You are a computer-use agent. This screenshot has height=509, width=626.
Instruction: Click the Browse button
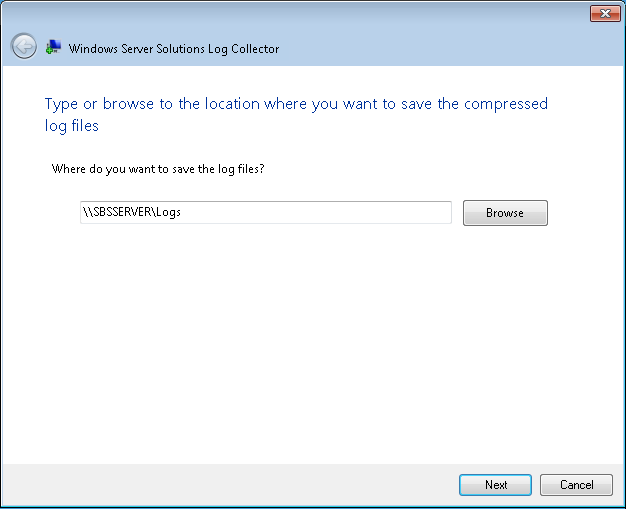pyautogui.click(x=505, y=213)
